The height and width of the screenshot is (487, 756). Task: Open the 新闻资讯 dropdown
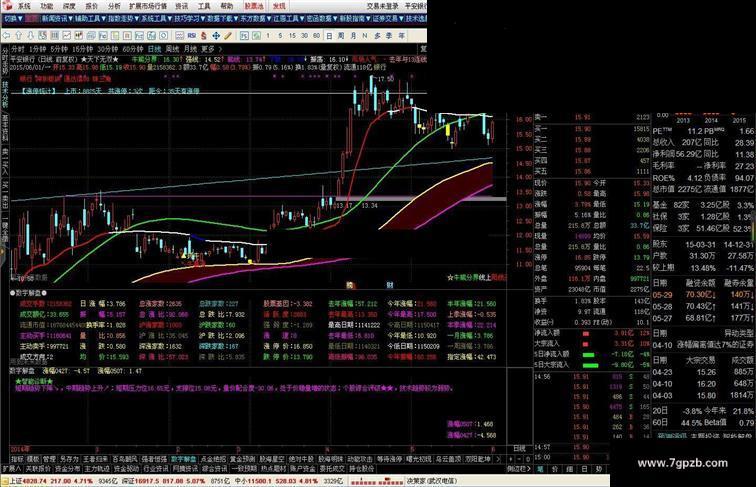(57, 19)
